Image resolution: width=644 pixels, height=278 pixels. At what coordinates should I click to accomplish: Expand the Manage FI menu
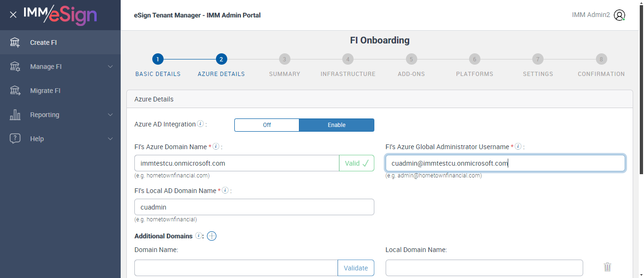[x=60, y=67]
